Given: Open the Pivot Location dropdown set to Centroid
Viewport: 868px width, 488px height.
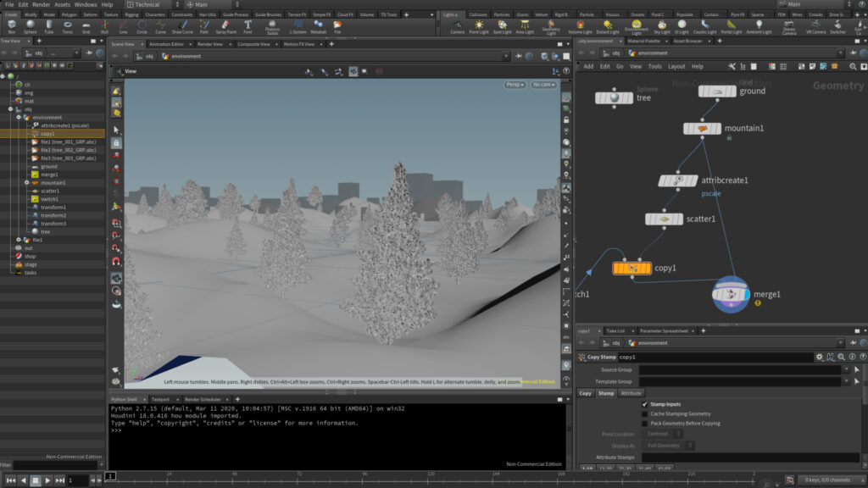Looking at the screenshot, I should (x=662, y=434).
